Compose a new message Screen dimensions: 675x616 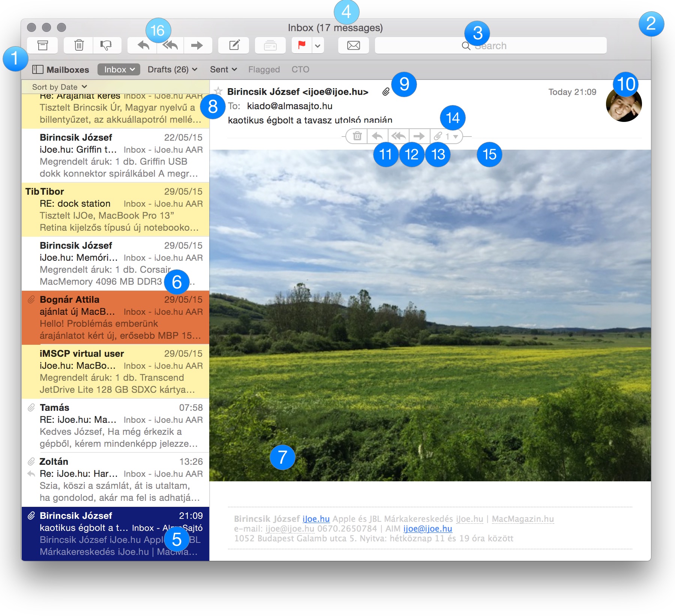click(234, 45)
